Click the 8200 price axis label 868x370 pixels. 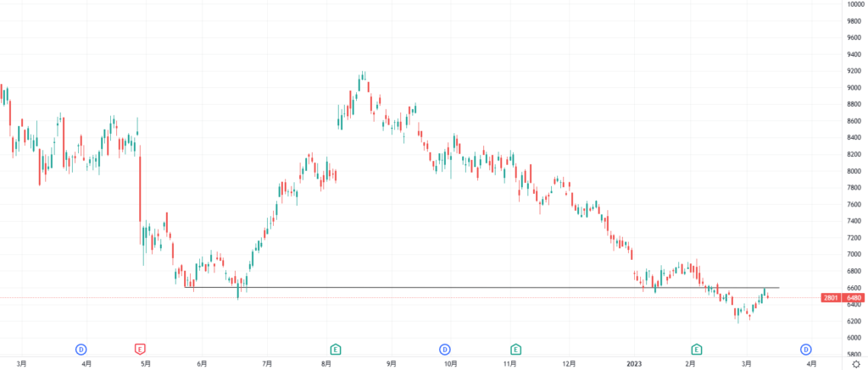point(854,154)
